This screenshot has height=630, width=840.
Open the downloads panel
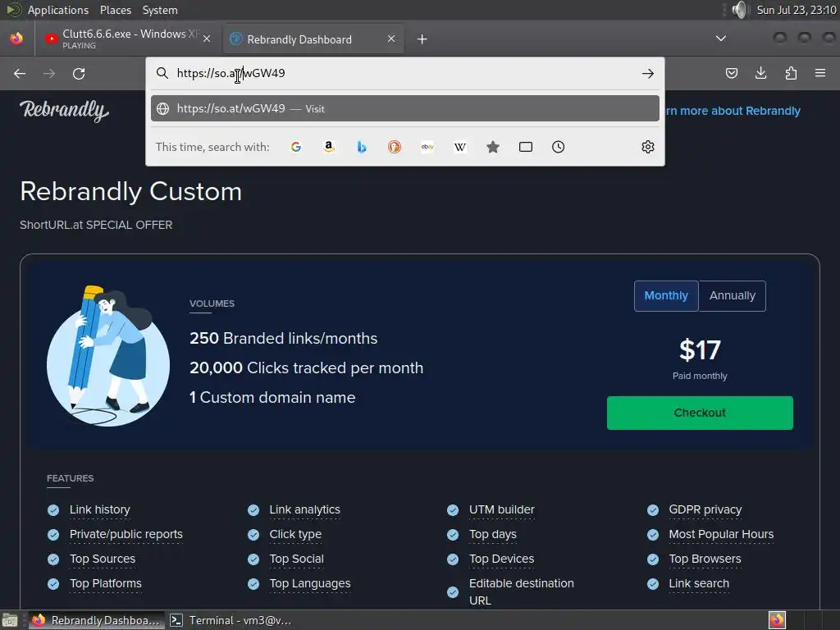tap(760, 73)
